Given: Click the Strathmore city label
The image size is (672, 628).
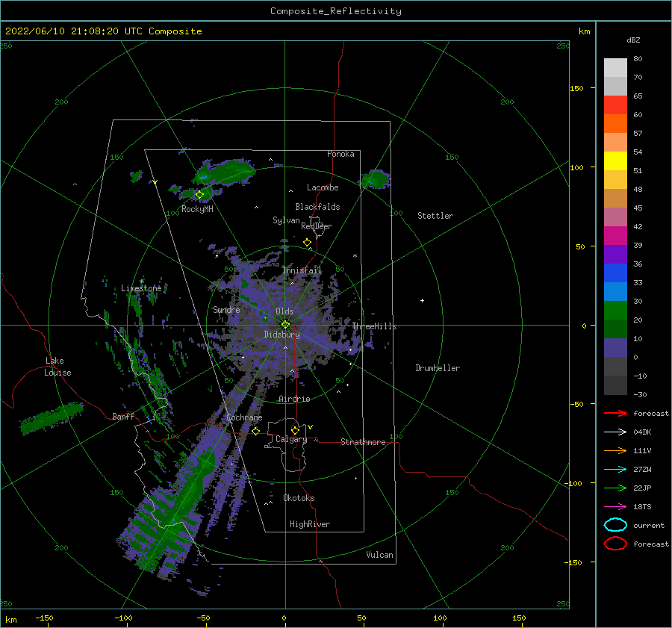Looking at the screenshot, I should pyautogui.click(x=363, y=442).
